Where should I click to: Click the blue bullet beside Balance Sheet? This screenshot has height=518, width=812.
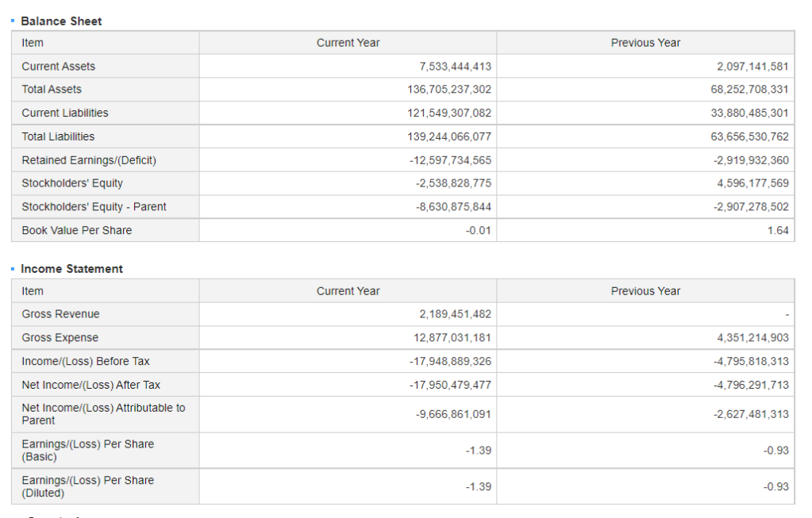pyautogui.click(x=13, y=21)
